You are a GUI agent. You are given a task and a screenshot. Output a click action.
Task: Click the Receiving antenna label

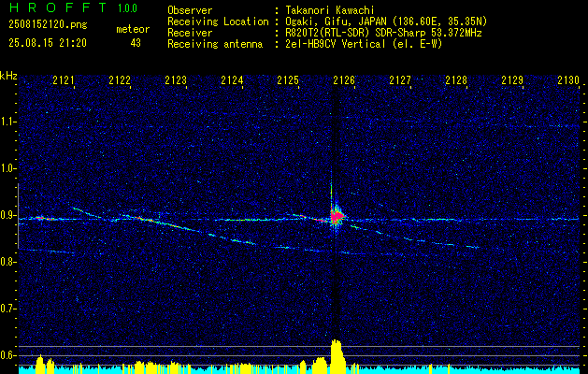[x=215, y=44]
